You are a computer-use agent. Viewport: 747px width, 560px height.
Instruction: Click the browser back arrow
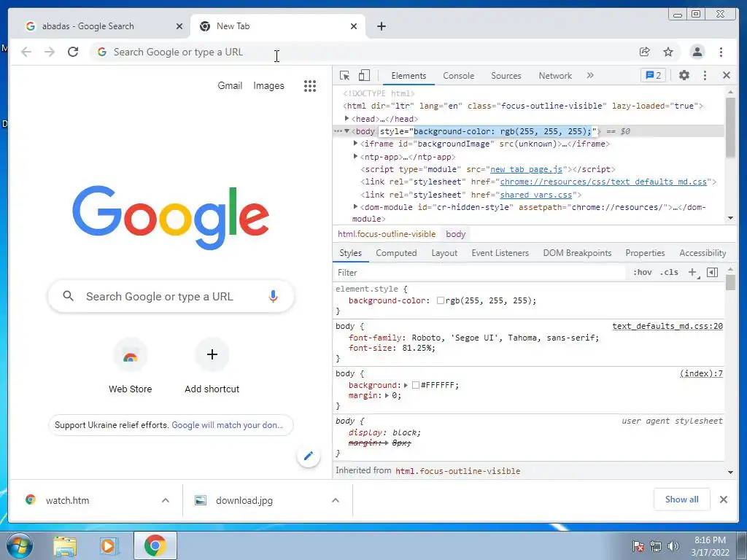click(26, 52)
